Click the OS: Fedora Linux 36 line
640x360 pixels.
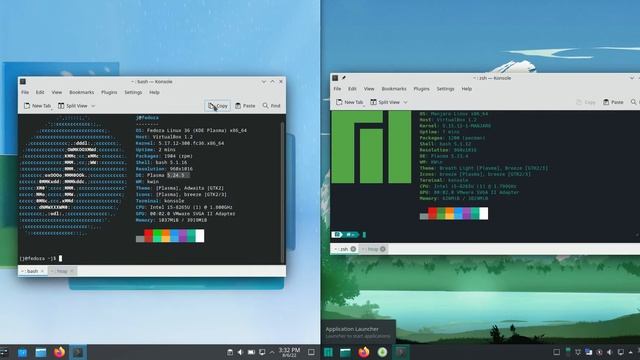[x=191, y=131]
